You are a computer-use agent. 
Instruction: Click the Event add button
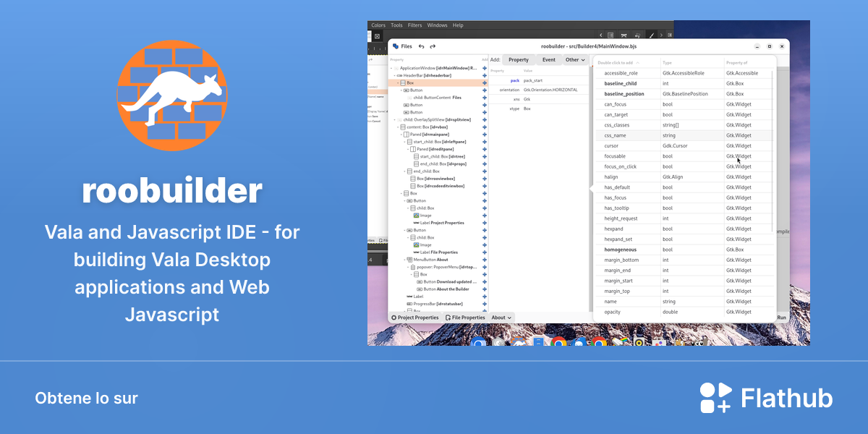549,60
